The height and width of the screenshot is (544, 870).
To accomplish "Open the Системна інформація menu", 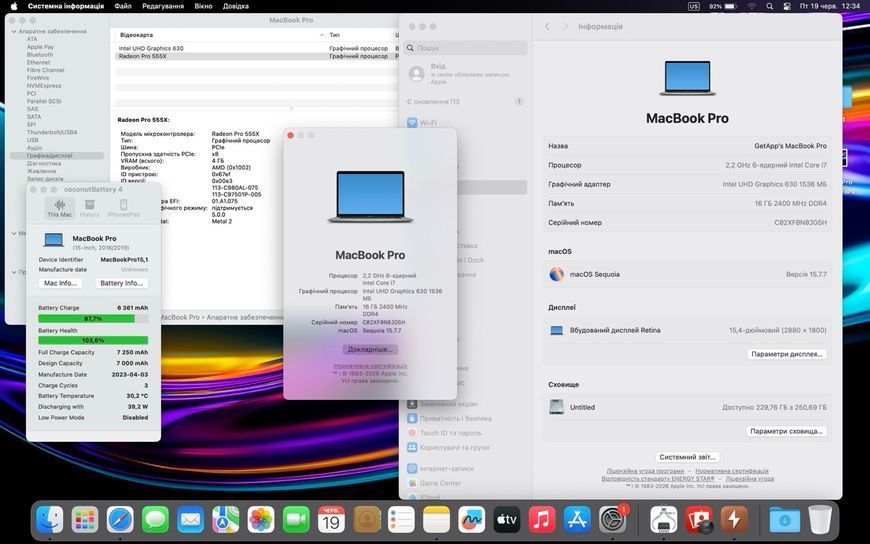I will (65, 6).
